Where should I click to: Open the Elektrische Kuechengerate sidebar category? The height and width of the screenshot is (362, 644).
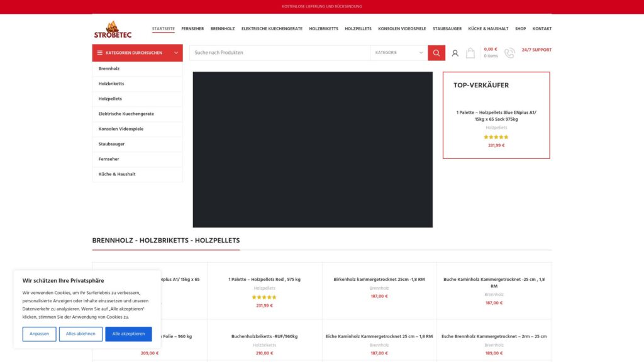coord(125,114)
